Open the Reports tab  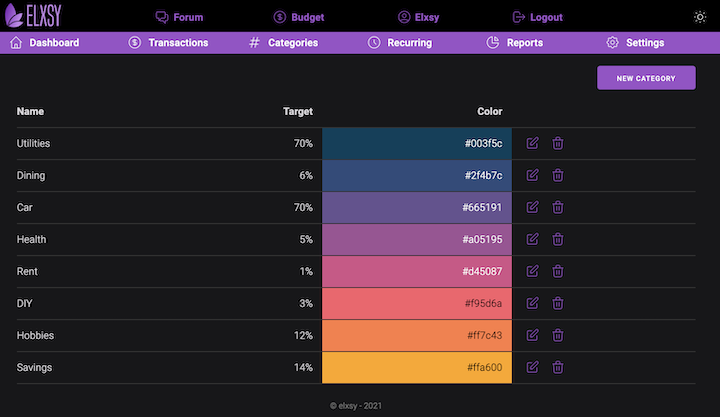coord(515,43)
